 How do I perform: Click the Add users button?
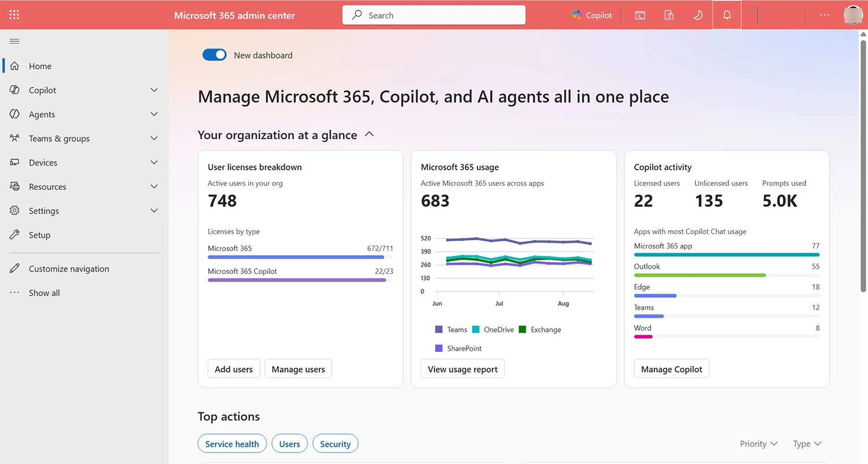(234, 369)
